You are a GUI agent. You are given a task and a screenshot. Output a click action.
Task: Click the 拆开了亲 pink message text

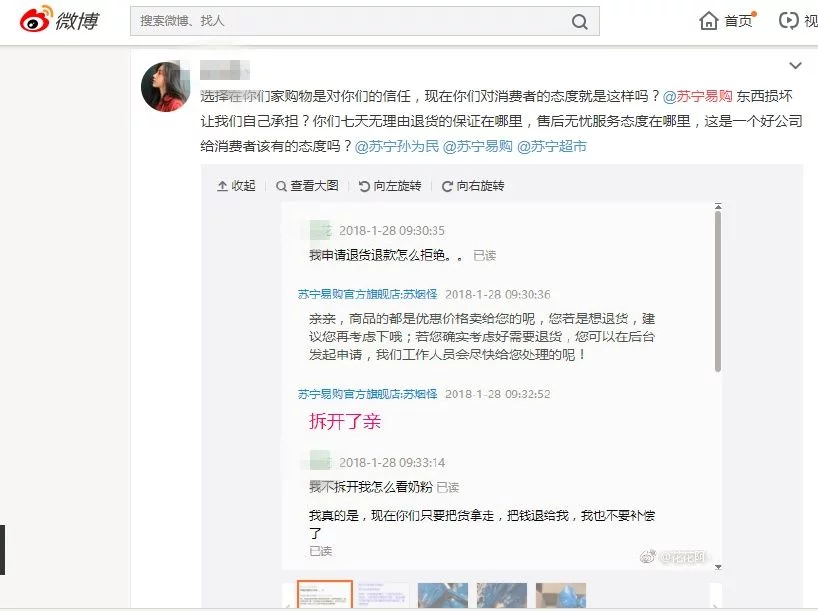(x=345, y=422)
